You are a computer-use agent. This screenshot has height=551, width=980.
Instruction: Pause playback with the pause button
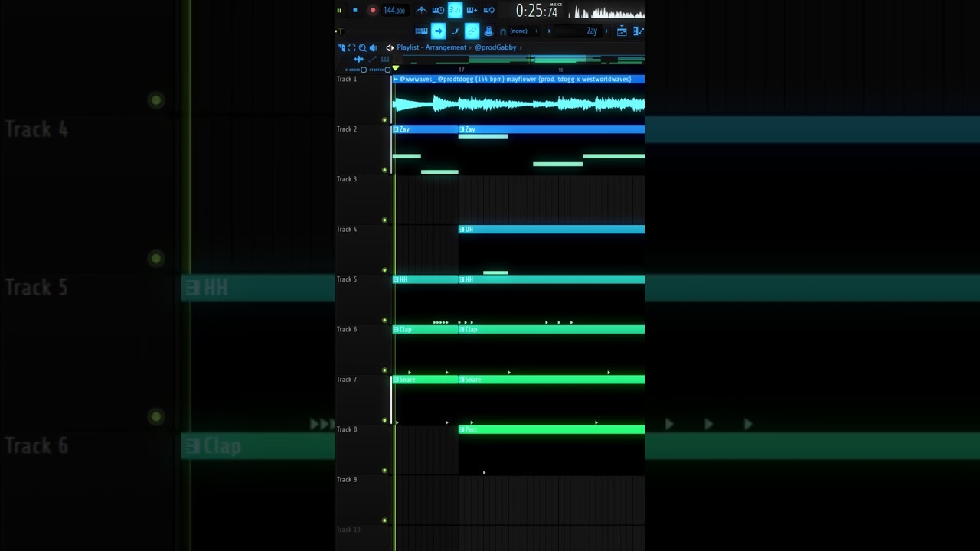click(x=339, y=10)
